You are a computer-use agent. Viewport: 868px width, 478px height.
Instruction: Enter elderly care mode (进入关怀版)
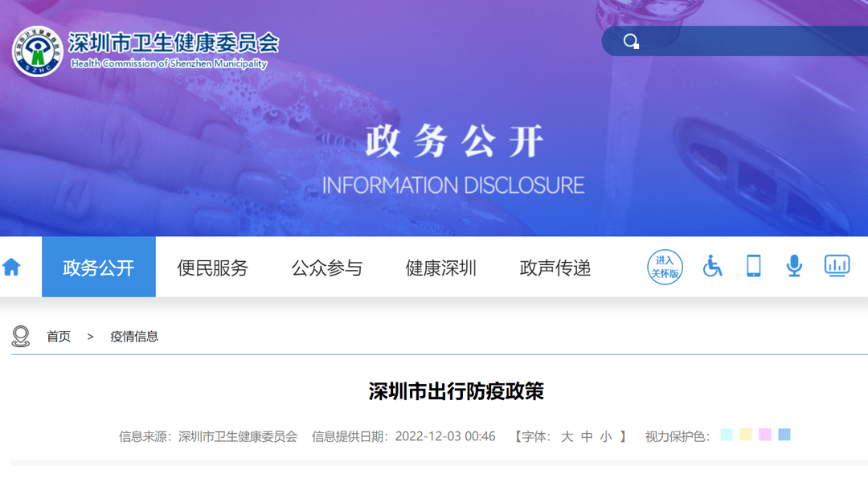point(665,267)
